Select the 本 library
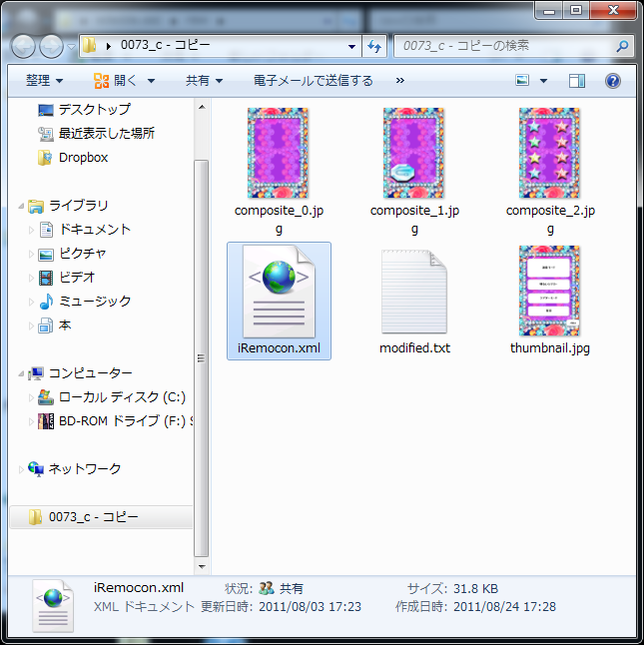Screen dimensions: 644x645 (x=55, y=325)
